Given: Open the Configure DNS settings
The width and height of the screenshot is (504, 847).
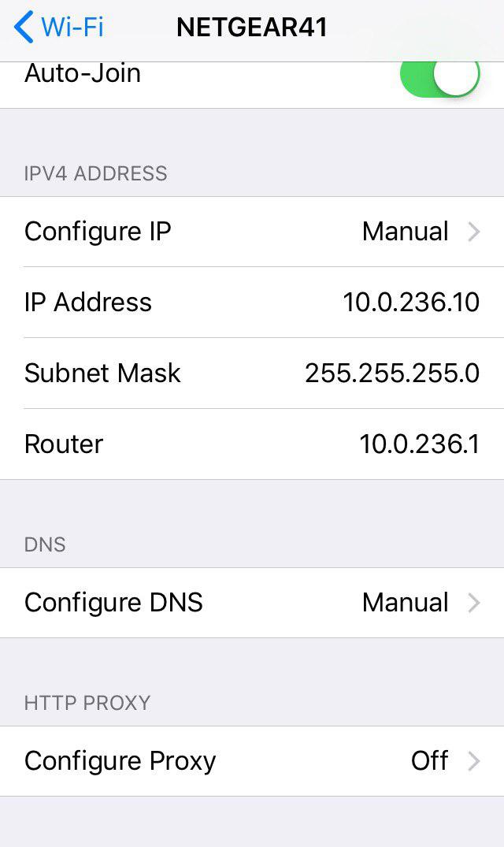Looking at the screenshot, I should 252,603.
